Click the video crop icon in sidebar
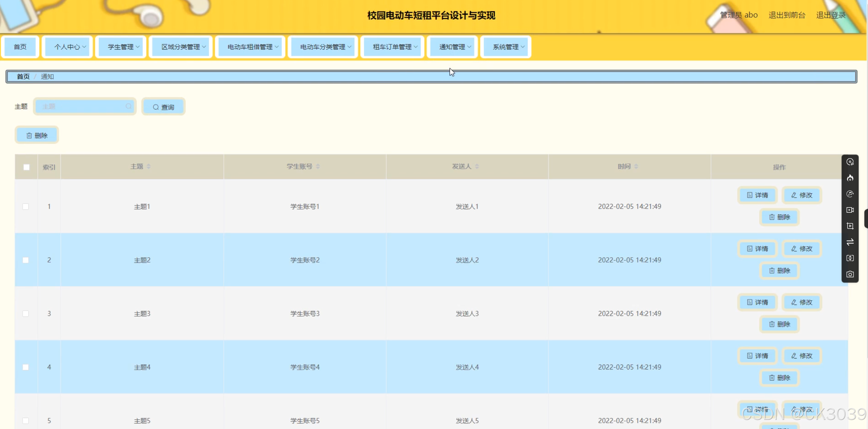This screenshot has height=429, width=868. pyautogui.click(x=850, y=226)
